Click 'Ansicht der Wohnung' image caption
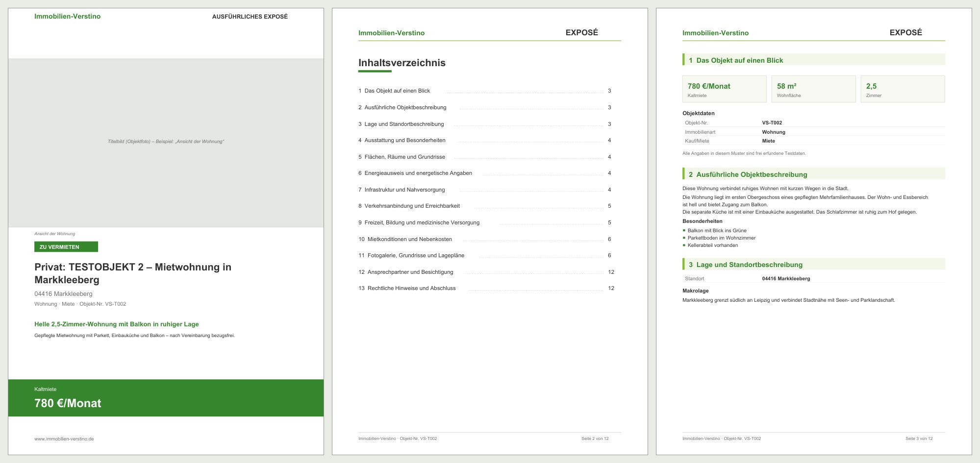 [54, 234]
